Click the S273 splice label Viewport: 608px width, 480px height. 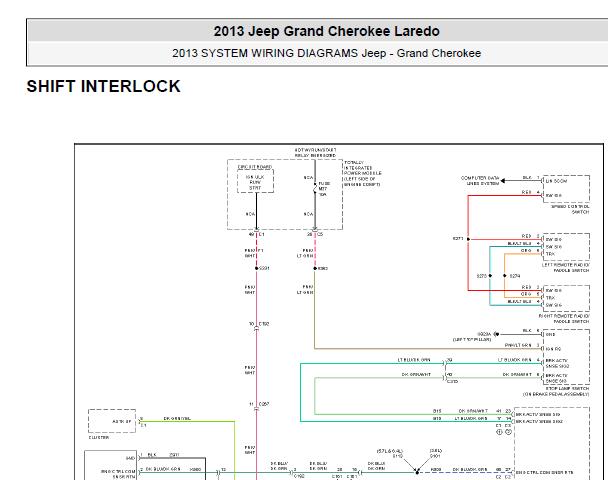click(x=482, y=276)
